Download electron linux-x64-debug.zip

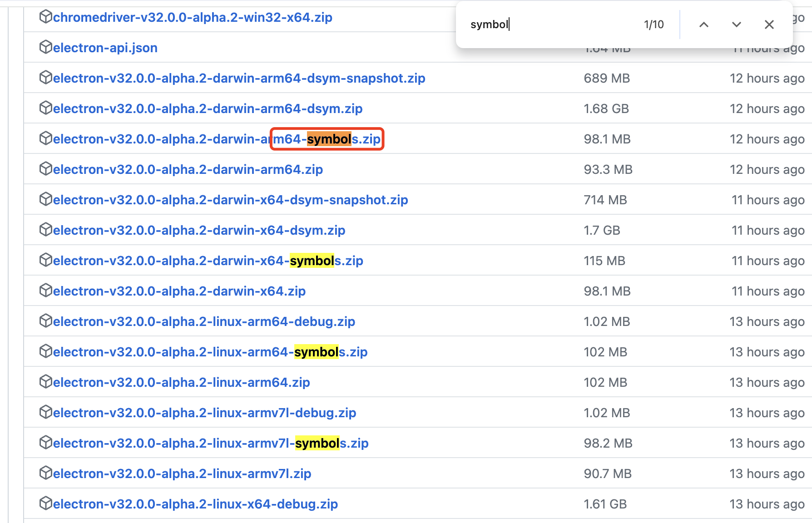tap(195, 504)
